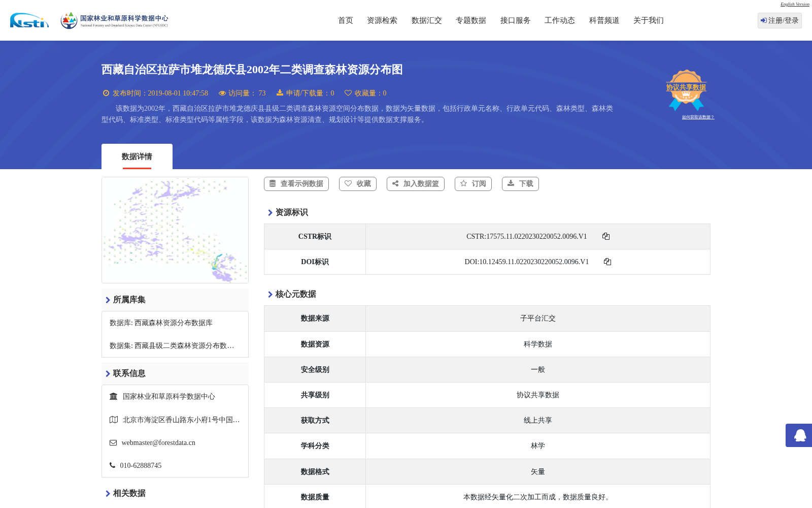812x508 pixels.
Task: Click the 协议共享数据 value cell
Action: click(538, 395)
